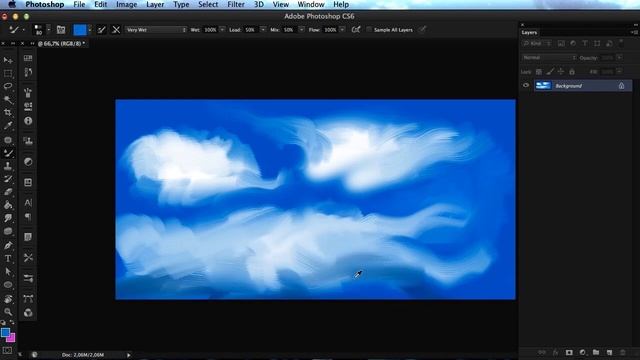
Task: Open the Clone Source panel icon
Action: pos(28,141)
